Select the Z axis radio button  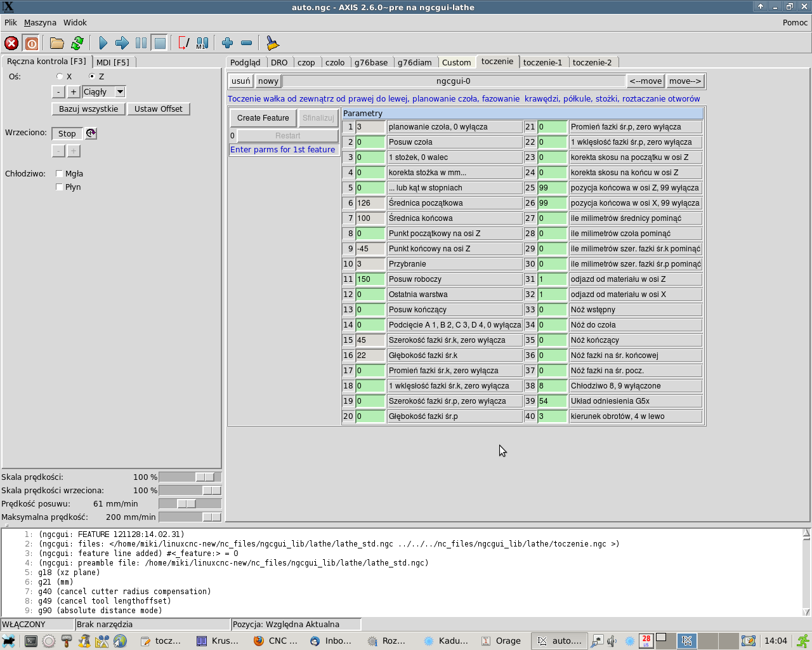coord(92,76)
